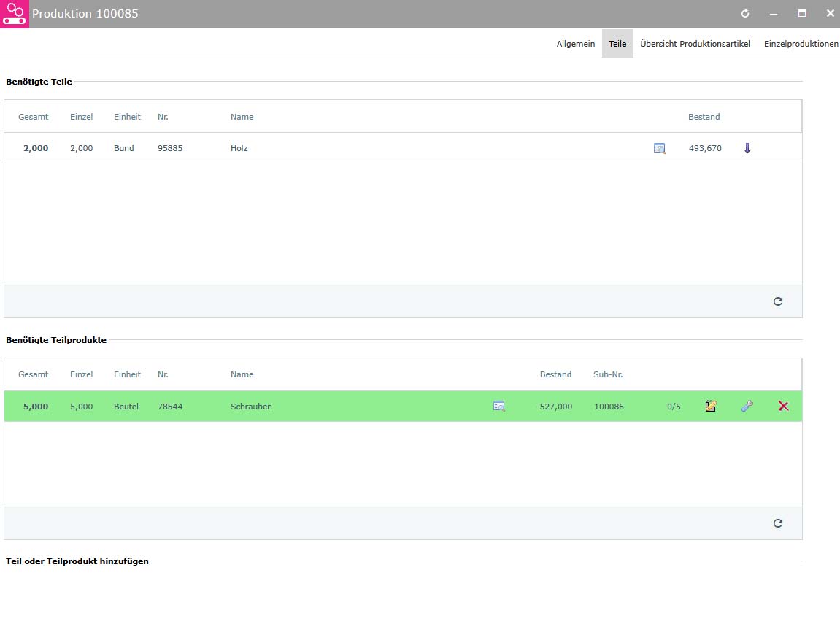
Task: Click Beutel unit in Schrauben row
Action: (x=126, y=407)
